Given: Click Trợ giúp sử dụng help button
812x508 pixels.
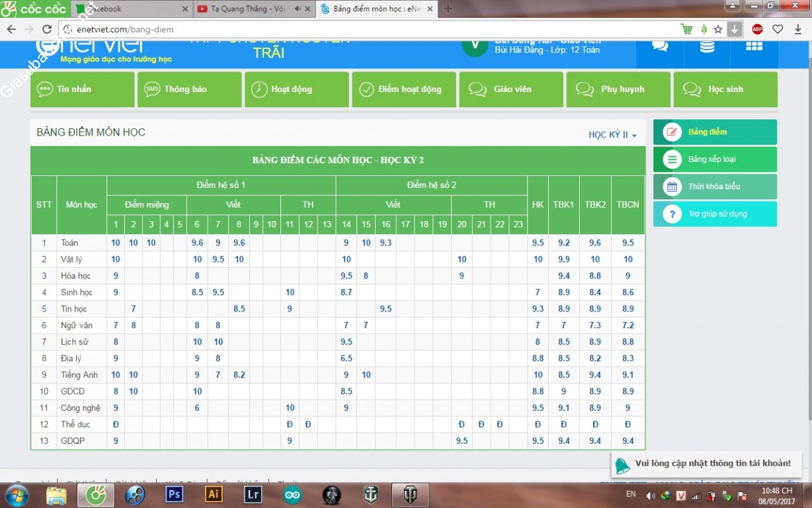Looking at the screenshot, I should (715, 214).
